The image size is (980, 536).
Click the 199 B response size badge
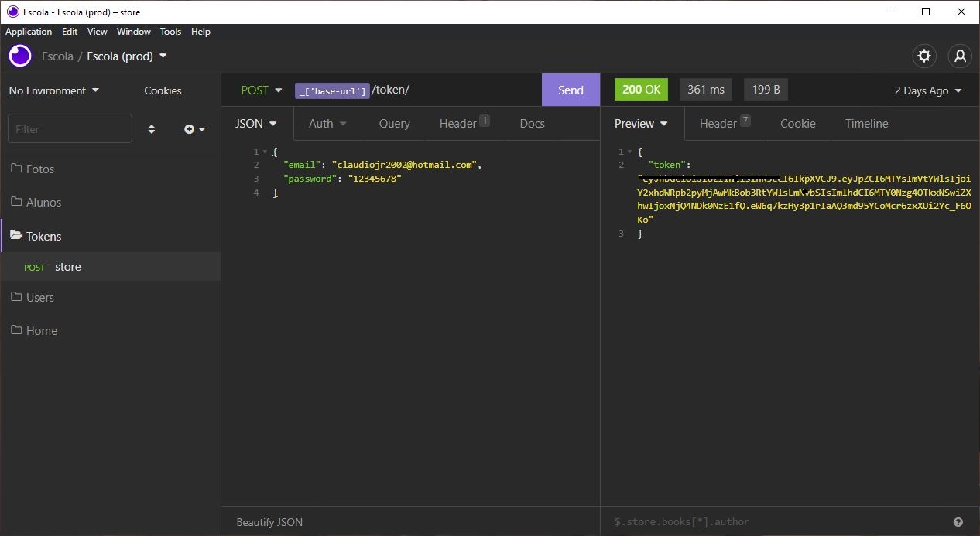click(766, 89)
